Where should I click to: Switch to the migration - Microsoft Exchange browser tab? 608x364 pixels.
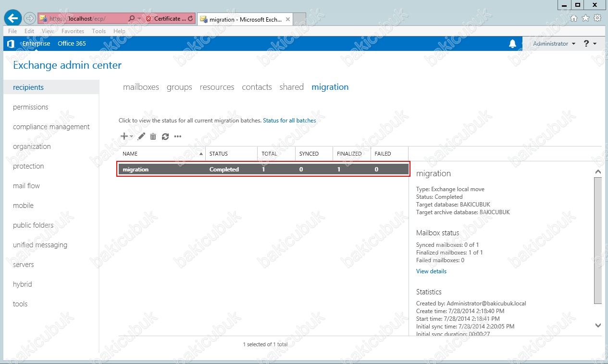(245, 19)
